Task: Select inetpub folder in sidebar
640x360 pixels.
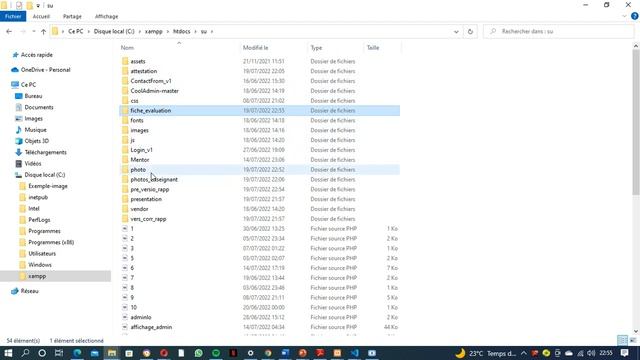Action: click(38, 197)
